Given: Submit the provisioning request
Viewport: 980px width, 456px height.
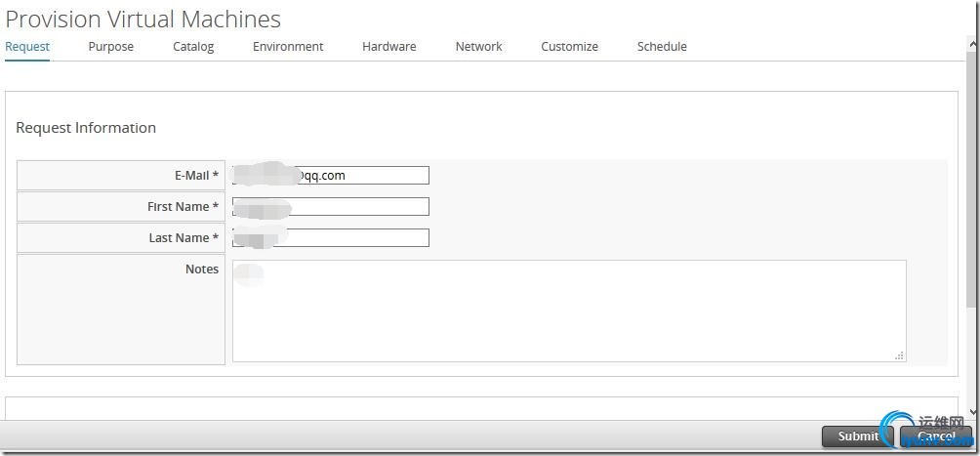Looking at the screenshot, I should [857, 436].
